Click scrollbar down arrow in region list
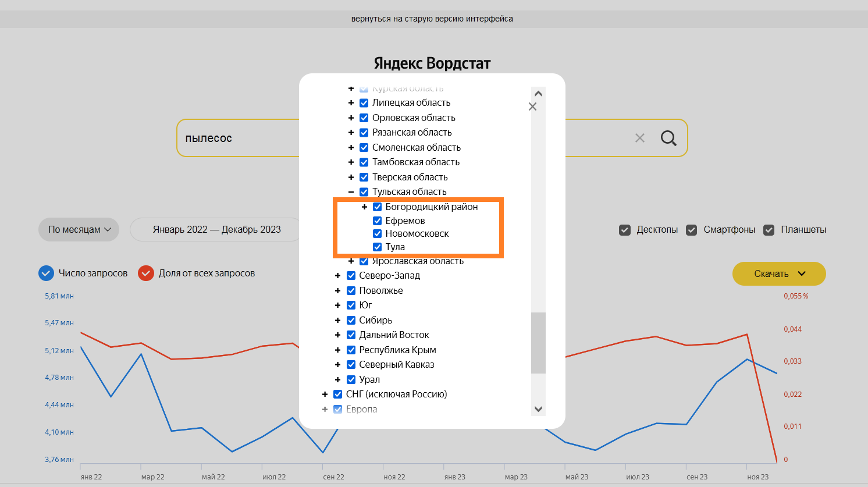868x487 pixels. (538, 409)
